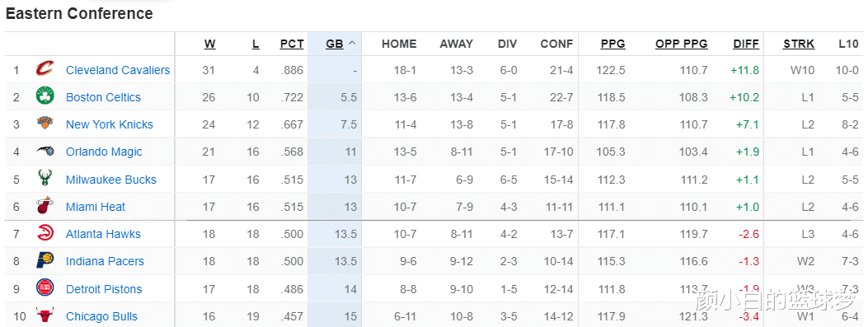Click the Orlando Magic logo icon

coord(45,152)
